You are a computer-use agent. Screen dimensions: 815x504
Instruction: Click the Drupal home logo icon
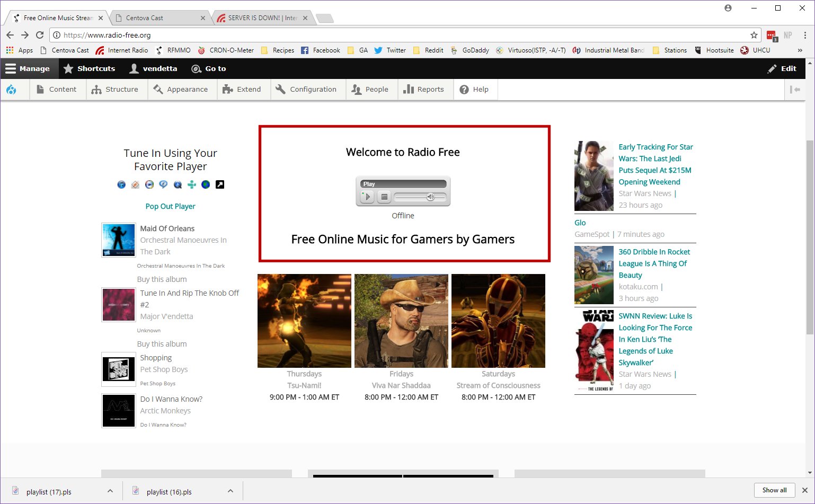pyautogui.click(x=11, y=90)
